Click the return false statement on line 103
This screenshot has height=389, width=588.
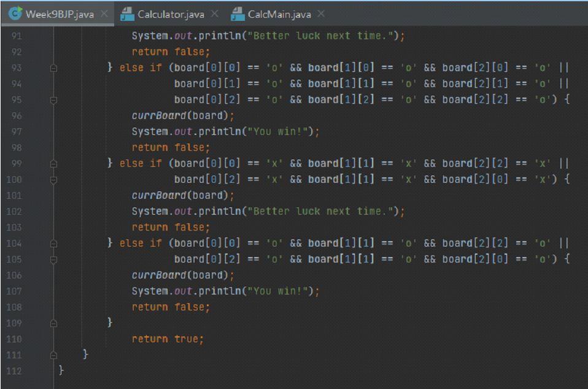[x=171, y=227]
